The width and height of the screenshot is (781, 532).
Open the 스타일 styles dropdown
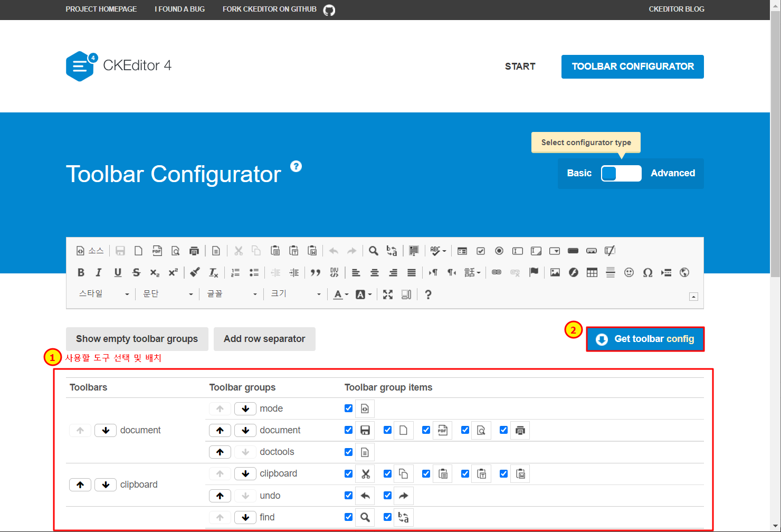pos(103,294)
